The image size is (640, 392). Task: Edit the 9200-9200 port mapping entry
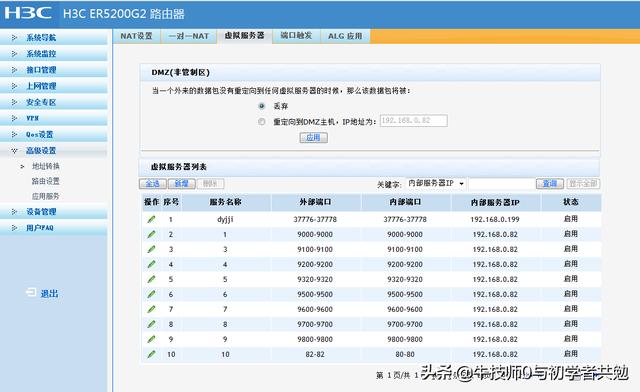click(x=151, y=264)
